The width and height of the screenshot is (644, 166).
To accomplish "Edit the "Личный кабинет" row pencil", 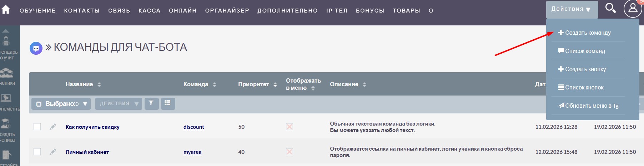I will pyautogui.click(x=53, y=152).
